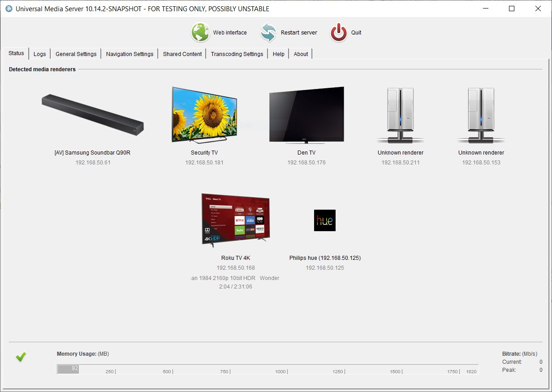
Task: Open the About tab
Action: (x=301, y=54)
